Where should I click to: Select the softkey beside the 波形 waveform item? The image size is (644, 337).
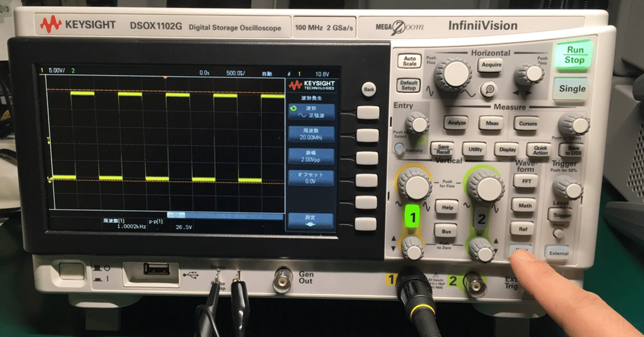[x=367, y=112]
